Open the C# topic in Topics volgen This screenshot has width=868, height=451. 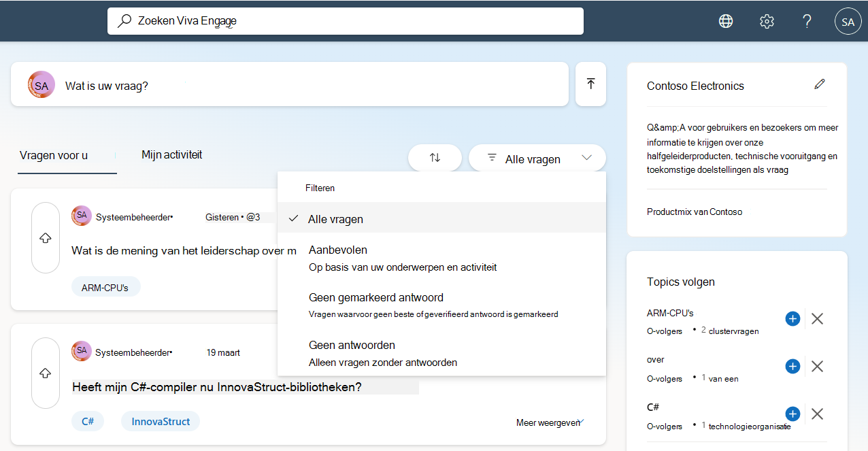click(653, 407)
